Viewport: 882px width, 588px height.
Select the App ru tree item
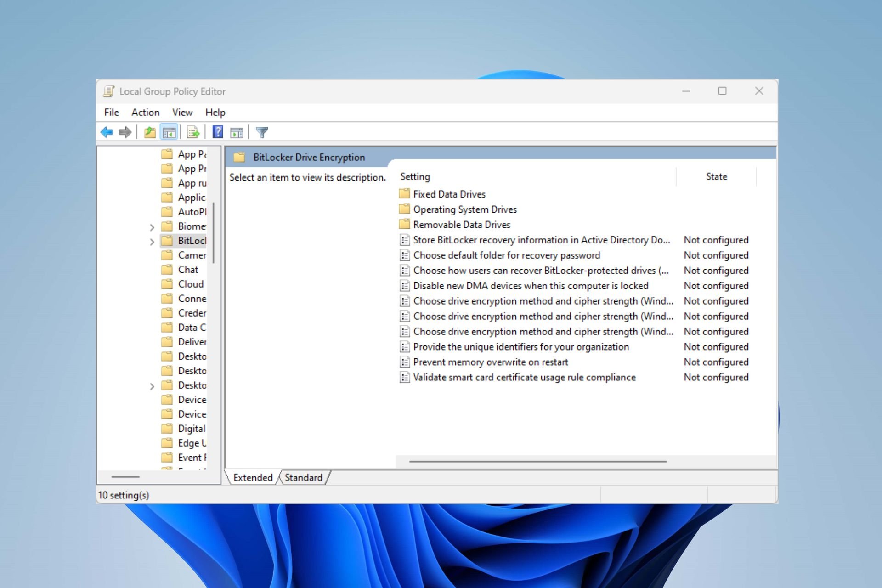(192, 183)
